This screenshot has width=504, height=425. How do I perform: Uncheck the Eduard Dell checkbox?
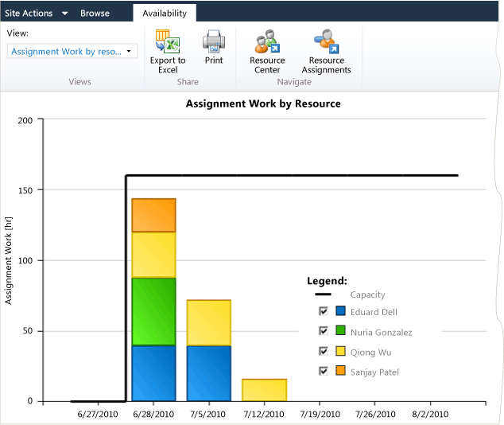pyautogui.click(x=324, y=311)
